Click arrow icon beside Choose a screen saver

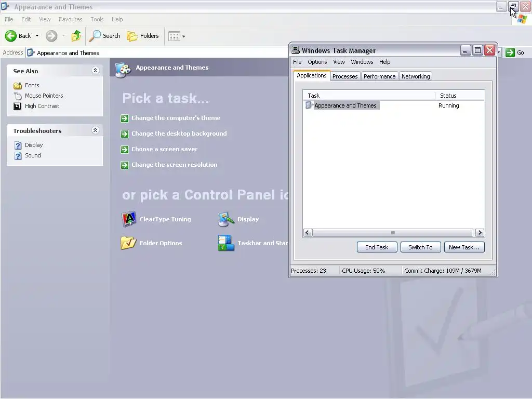click(125, 149)
